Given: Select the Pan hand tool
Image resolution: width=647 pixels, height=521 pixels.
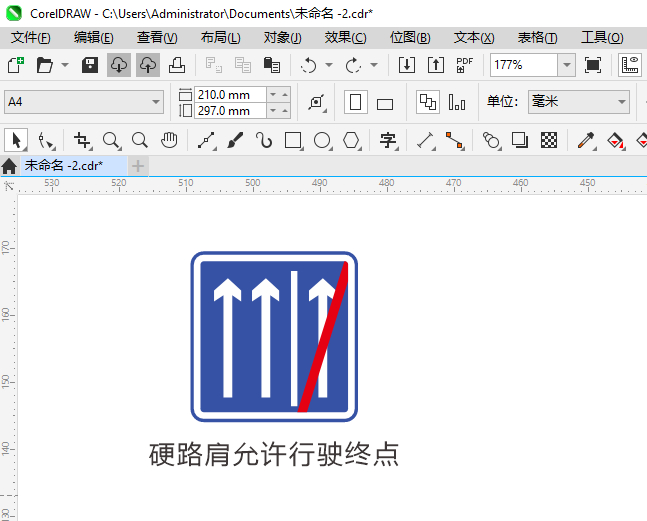Looking at the screenshot, I should pyautogui.click(x=169, y=140).
